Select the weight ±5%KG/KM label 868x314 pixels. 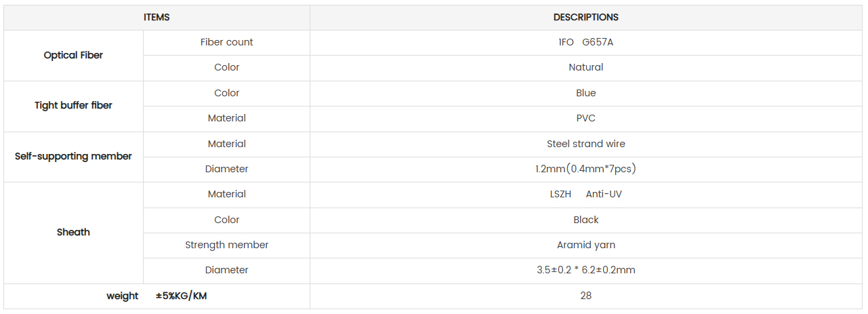(157, 296)
